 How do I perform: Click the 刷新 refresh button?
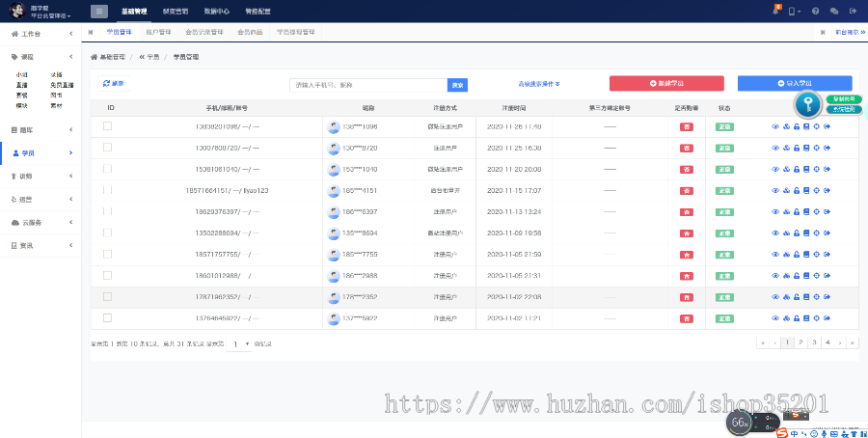(x=114, y=84)
